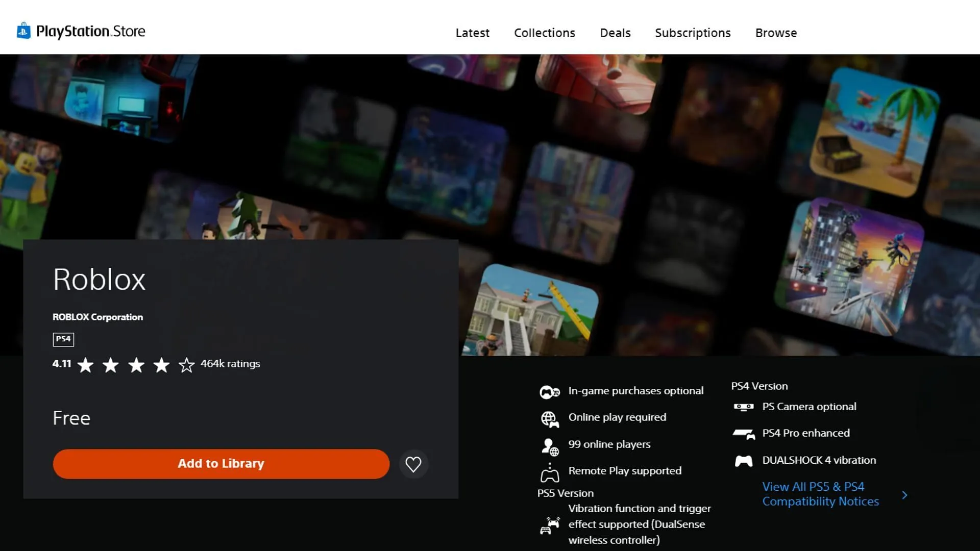This screenshot has width=980, height=551.
Task: Click the 4.11 star rating slider area
Action: (135, 364)
